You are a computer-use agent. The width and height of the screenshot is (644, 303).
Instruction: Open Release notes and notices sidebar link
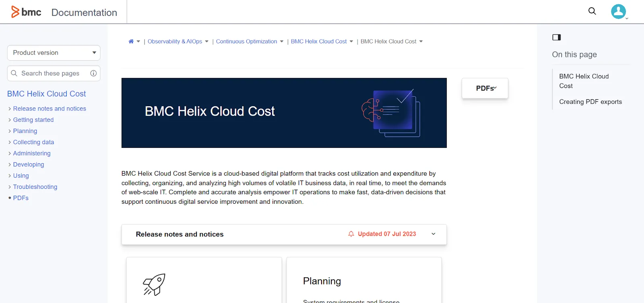(50, 109)
